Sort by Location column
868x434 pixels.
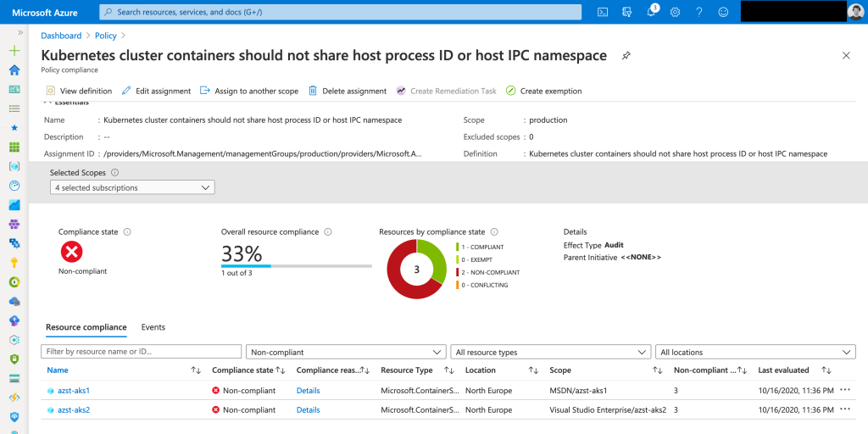(x=533, y=370)
